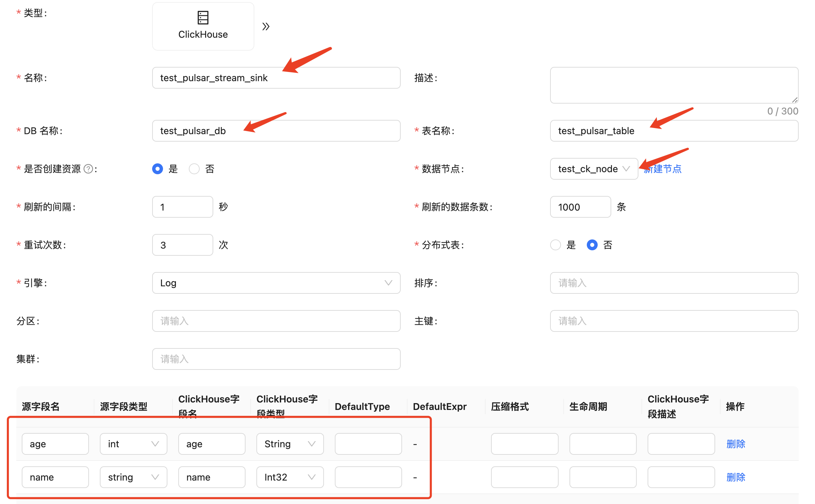Open the 数据节点 test_ck_node dropdown
Image resolution: width=815 pixels, height=504 pixels.
click(594, 169)
